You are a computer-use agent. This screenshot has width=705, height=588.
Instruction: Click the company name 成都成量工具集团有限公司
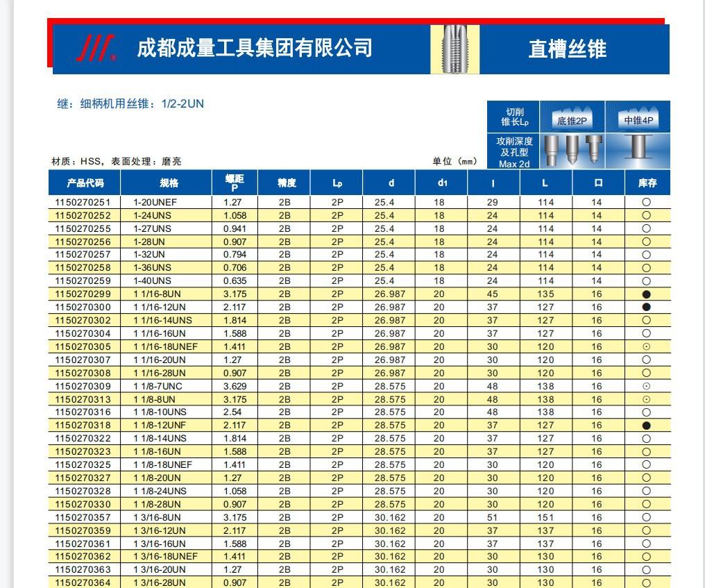[255, 48]
